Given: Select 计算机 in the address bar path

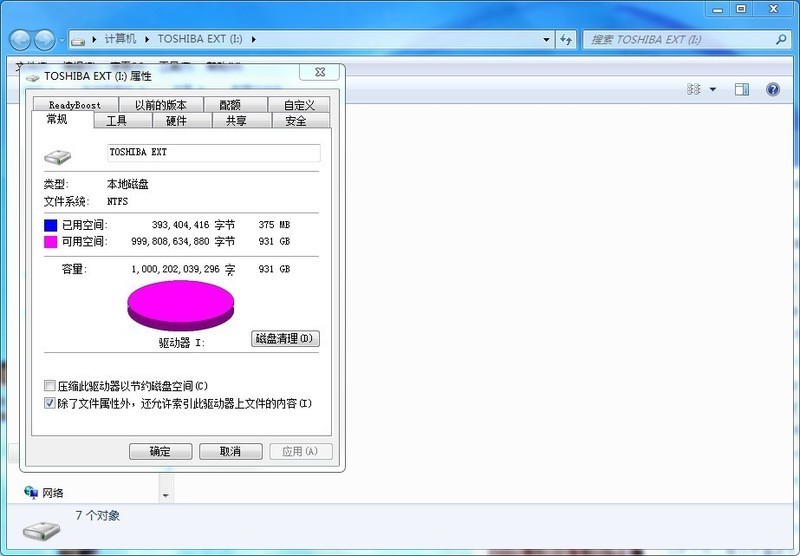Looking at the screenshot, I should point(120,39).
